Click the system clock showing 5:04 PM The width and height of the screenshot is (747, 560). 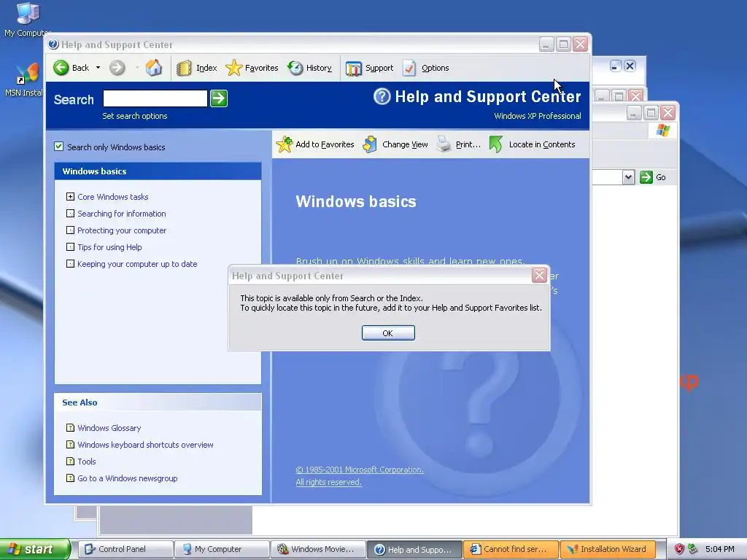point(719,549)
